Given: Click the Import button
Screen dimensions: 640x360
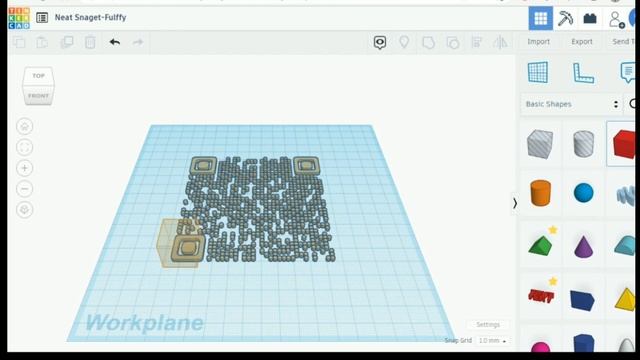Looking at the screenshot, I should coord(538,42).
